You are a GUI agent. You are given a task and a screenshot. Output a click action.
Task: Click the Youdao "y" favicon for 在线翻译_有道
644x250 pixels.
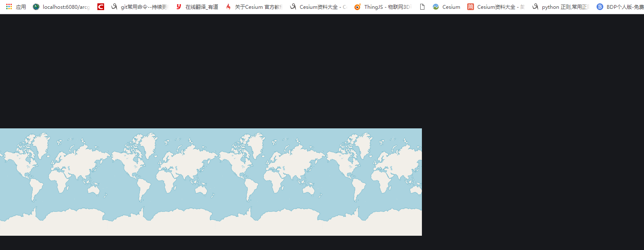point(178,7)
